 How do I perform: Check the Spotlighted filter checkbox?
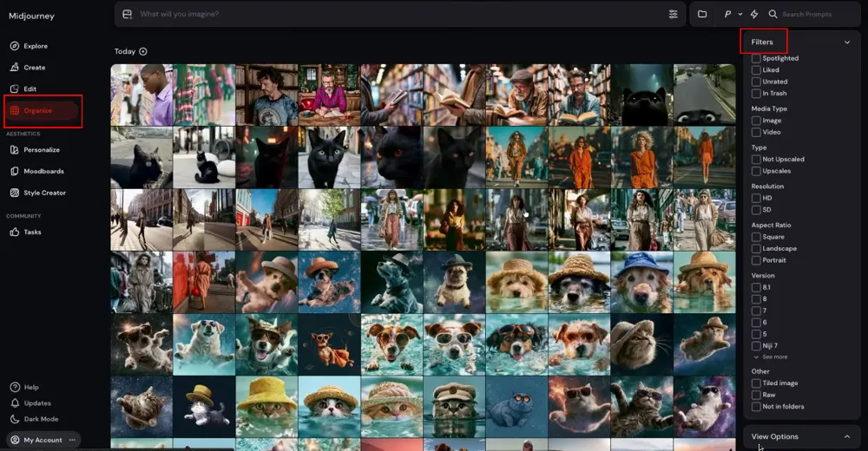pos(756,58)
